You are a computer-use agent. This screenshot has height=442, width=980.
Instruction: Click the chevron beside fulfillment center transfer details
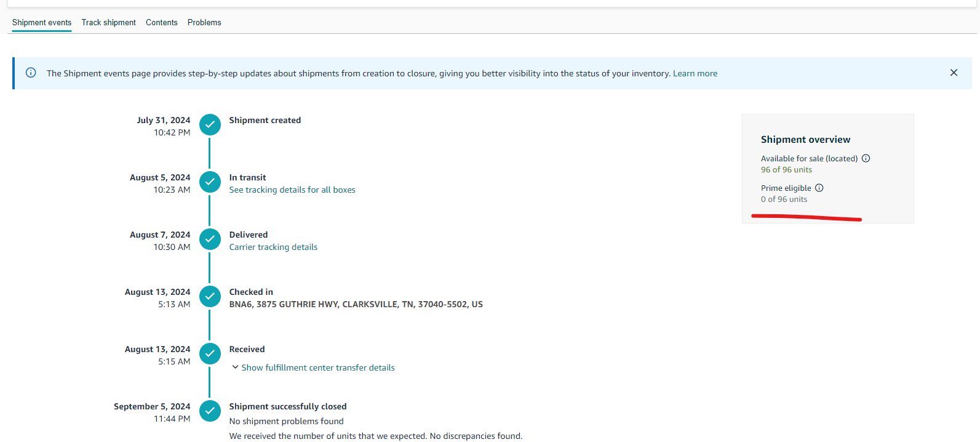point(235,368)
